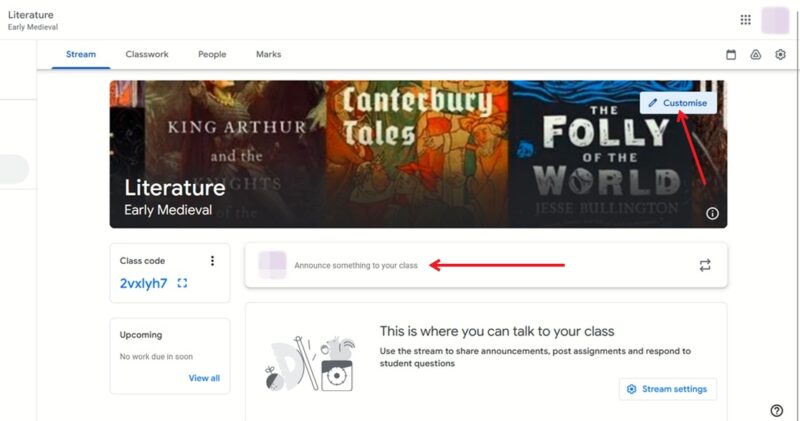Viewport: 800px width, 421px height.
Task: Switch to the Stream tab
Action: tap(81, 54)
